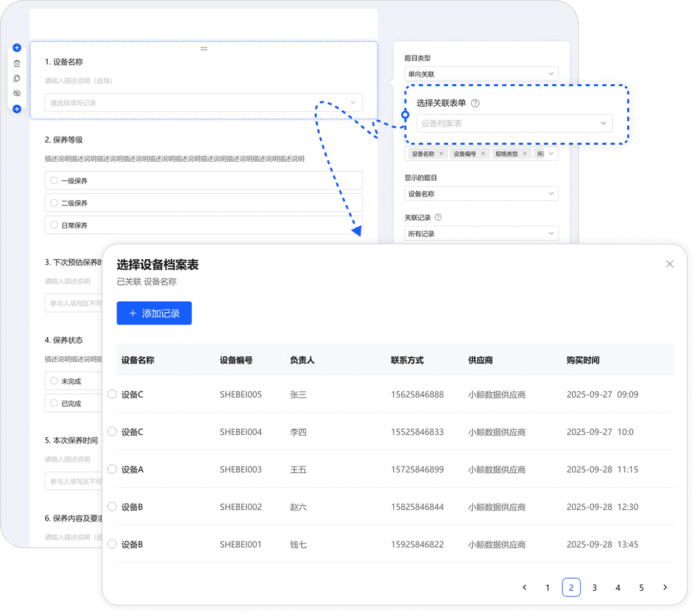
Task: Remove the 设备编号 tag with its X
Action: click(x=483, y=153)
